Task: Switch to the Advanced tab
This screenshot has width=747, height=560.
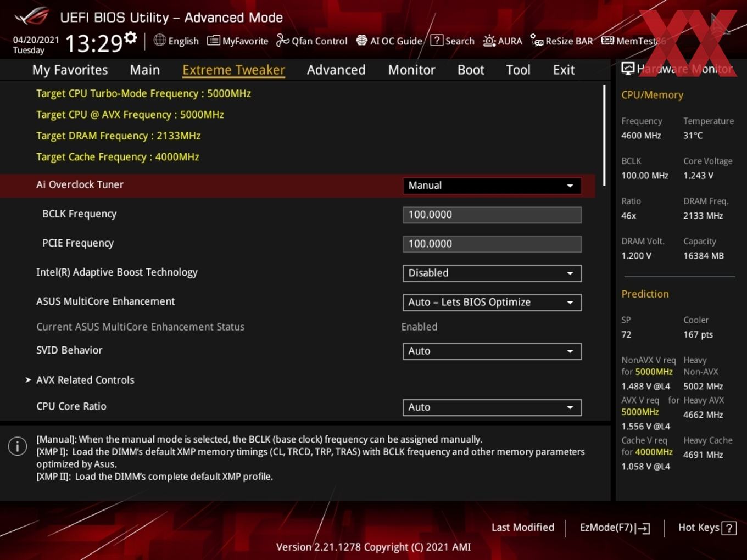Action: click(x=336, y=70)
